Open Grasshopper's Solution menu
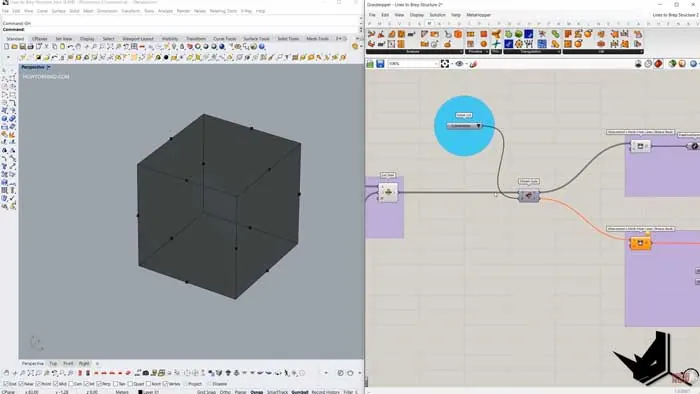This screenshot has width=700, height=394. click(x=438, y=15)
